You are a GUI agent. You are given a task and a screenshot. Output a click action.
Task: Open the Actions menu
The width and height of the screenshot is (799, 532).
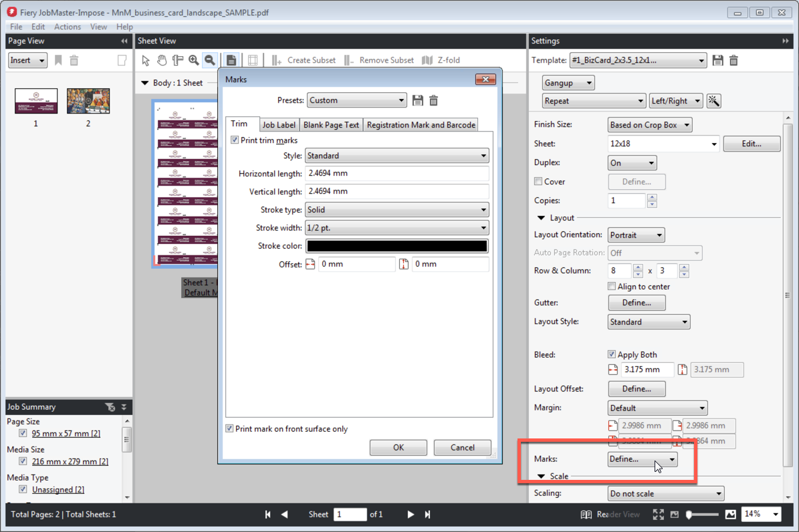(x=68, y=27)
